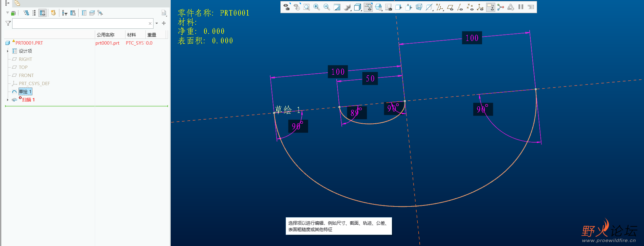Toggle the perspective view cube icon
The height and width of the screenshot is (246, 644).
419,7
